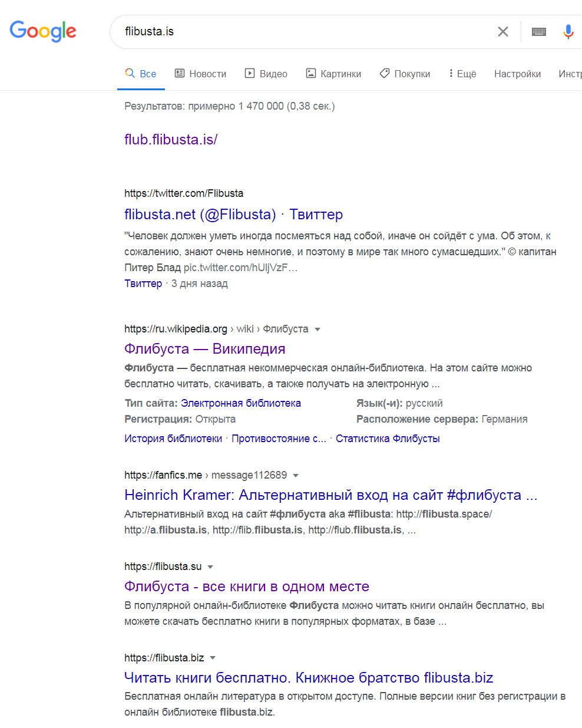Open flibusta.net (@Flibusta) Твиттер result

tap(233, 215)
